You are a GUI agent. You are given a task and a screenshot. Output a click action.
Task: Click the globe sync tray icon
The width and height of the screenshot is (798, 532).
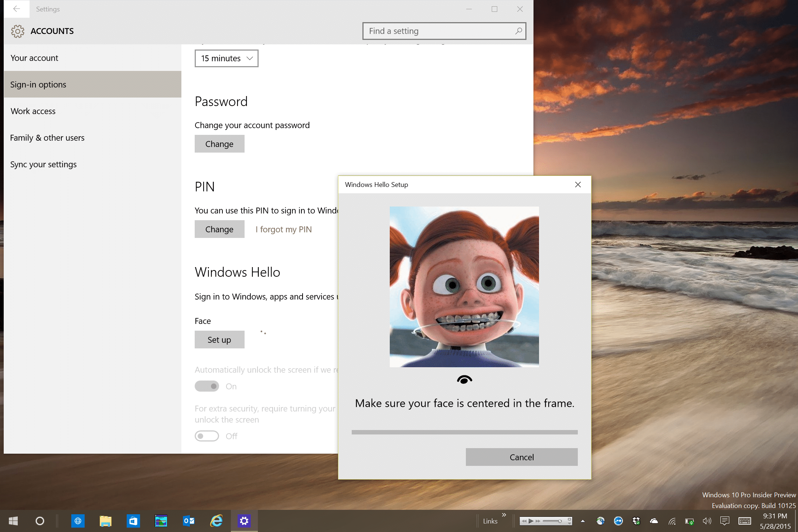(x=601, y=521)
